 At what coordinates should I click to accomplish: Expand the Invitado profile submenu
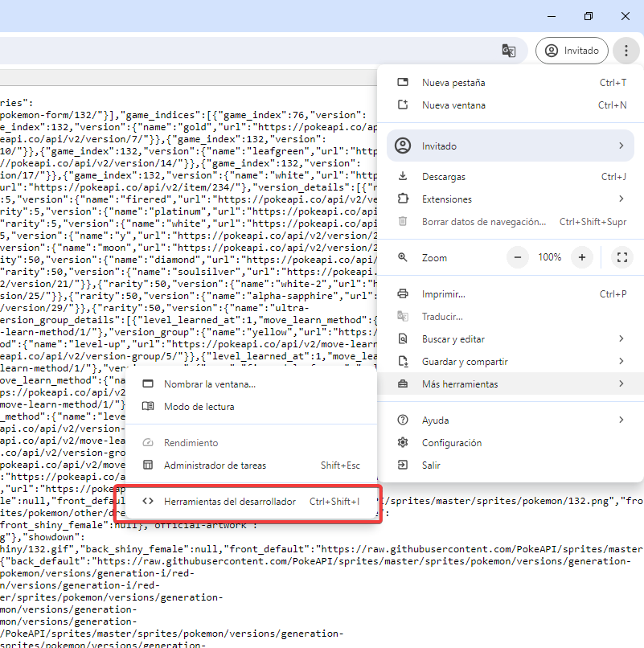511,146
